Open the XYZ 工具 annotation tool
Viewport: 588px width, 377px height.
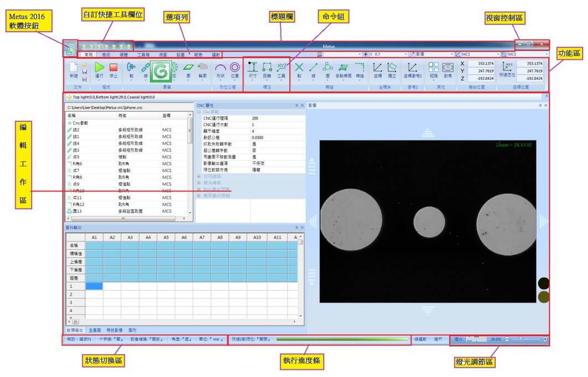pyautogui.click(x=281, y=70)
